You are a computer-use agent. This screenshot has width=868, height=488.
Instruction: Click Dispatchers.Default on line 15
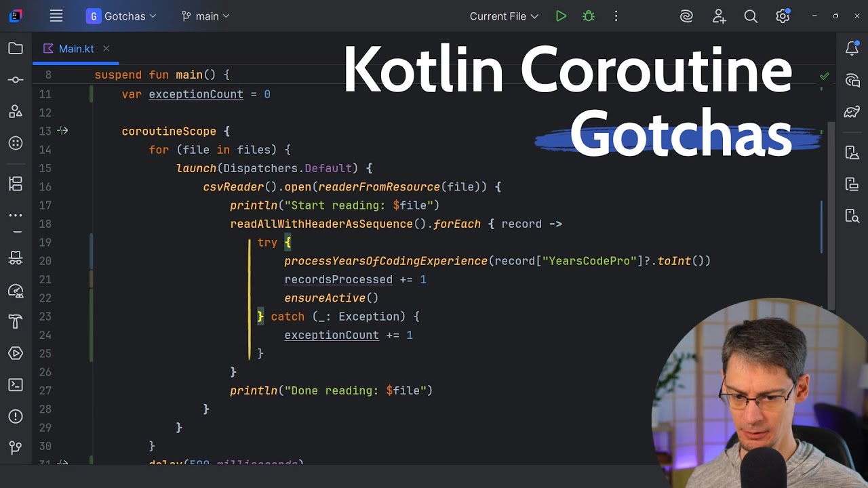[288, 168]
